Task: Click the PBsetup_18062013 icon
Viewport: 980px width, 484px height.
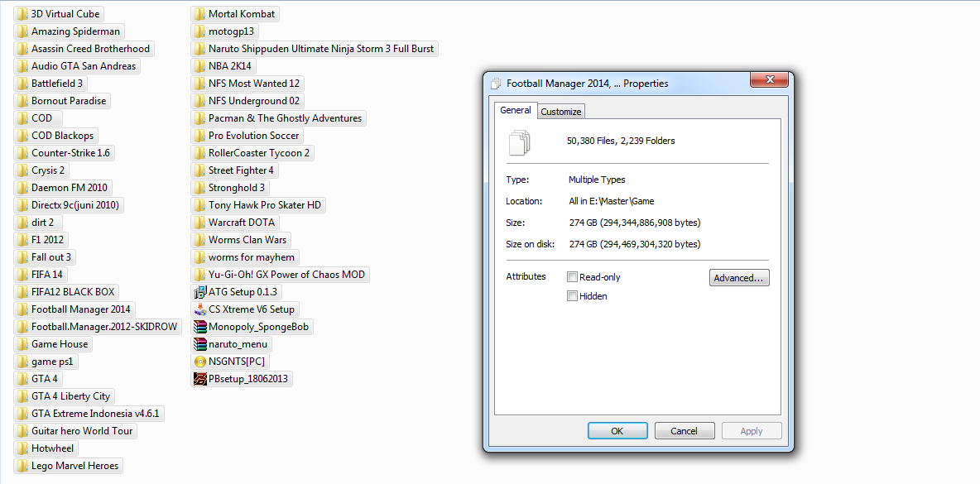Action: click(200, 379)
